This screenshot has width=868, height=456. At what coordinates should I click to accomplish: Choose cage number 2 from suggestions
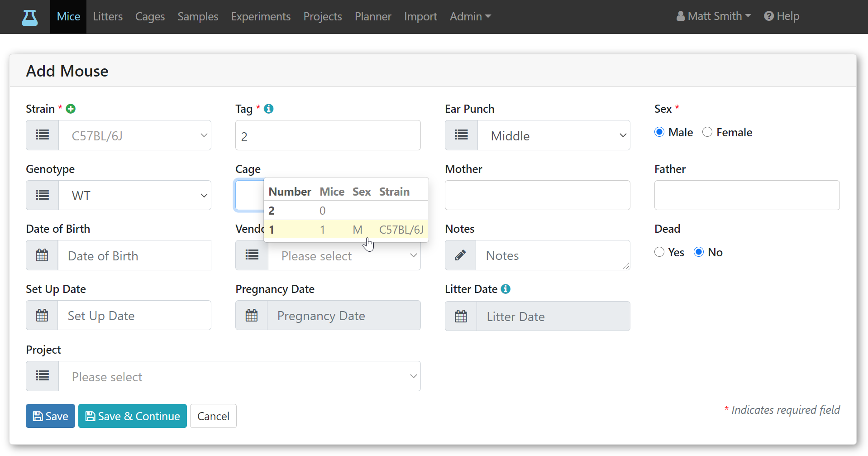click(346, 211)
